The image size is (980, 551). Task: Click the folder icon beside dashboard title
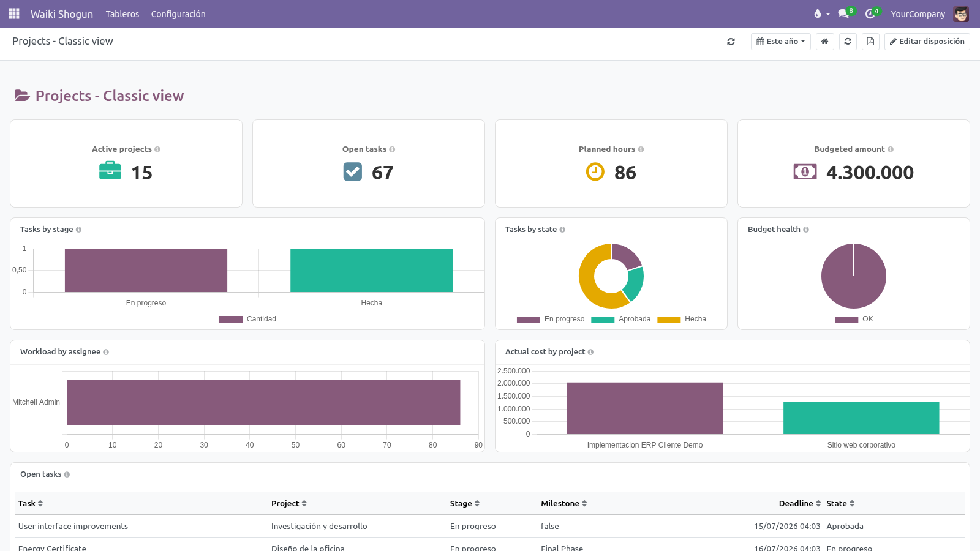[x=22, y=96]
